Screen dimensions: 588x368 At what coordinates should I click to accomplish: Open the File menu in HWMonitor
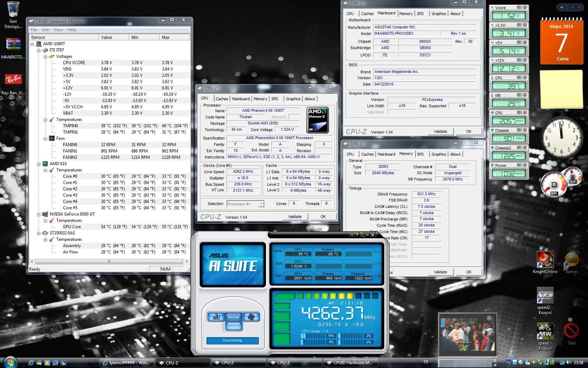pos(34,30)
